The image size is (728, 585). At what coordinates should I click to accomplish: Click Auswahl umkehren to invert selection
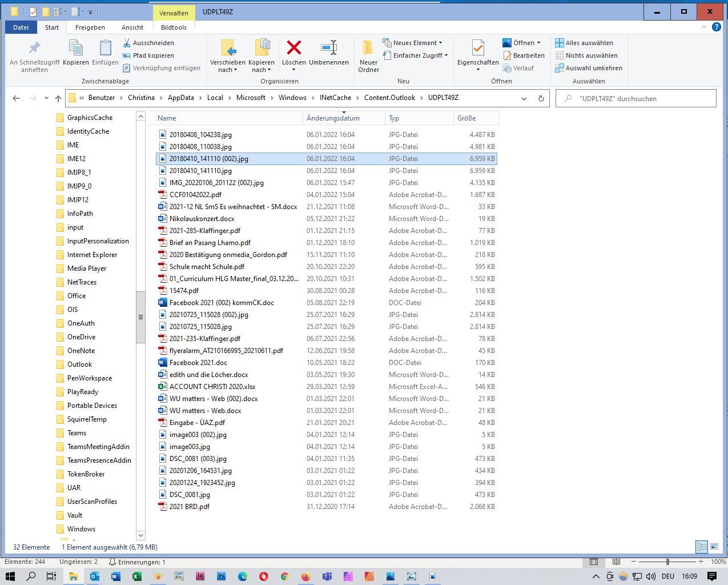[589, 68]
